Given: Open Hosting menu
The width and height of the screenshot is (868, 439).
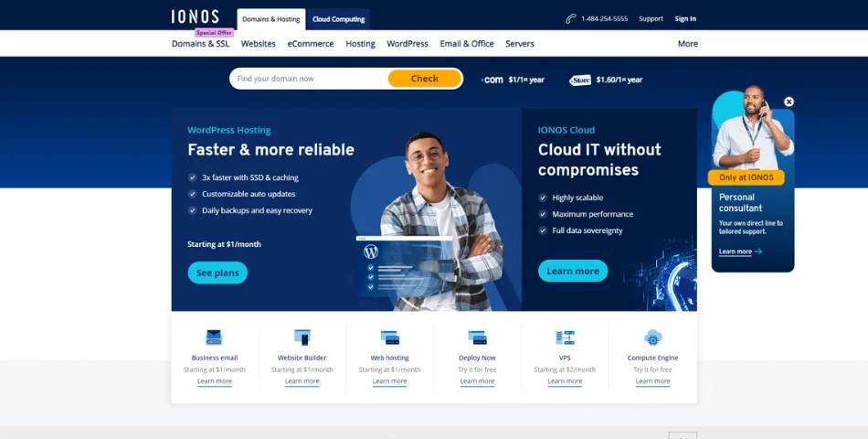Looking at the screenshot, I should (x=360, y=44).
